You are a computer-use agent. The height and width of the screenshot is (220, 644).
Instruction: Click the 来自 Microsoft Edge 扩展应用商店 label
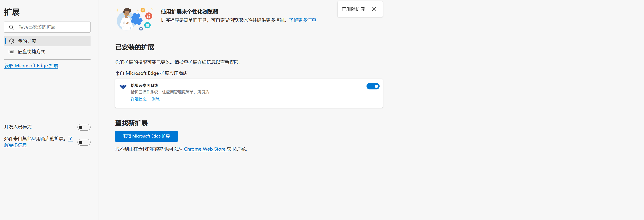(151, 73)
